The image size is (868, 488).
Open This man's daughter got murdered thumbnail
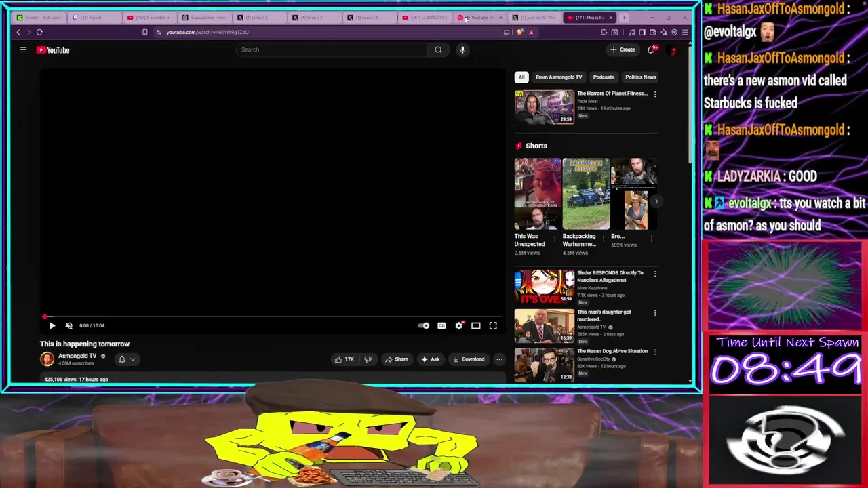[545, 326]
